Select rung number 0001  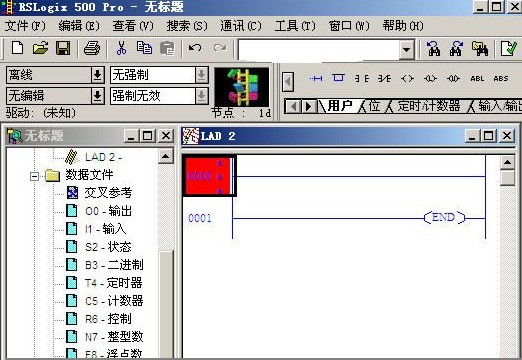click(200, 218)
